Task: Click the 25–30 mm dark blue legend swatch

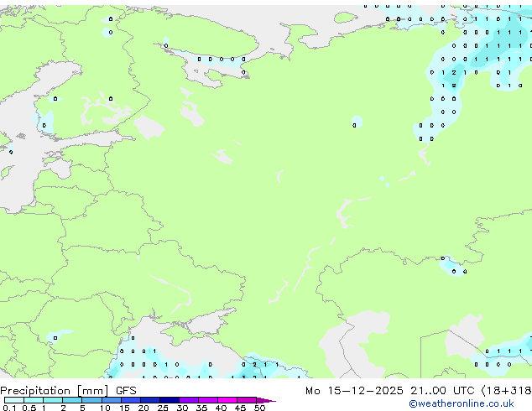Action: click(x=170, y=400)
